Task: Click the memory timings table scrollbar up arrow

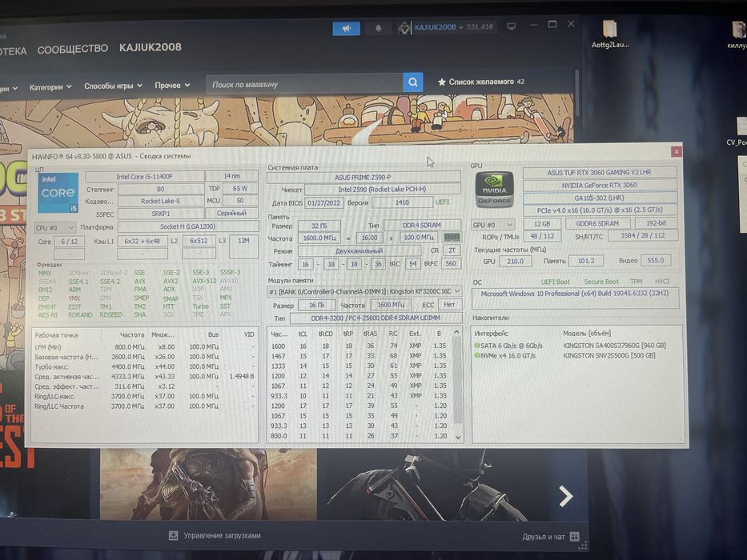Action: point(456,332)
